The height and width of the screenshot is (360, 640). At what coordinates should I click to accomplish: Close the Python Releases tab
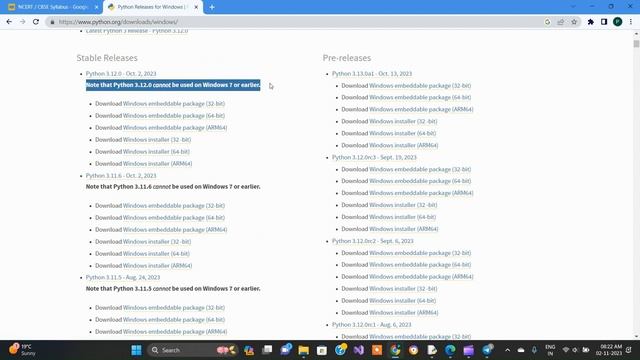coord(196,7)
